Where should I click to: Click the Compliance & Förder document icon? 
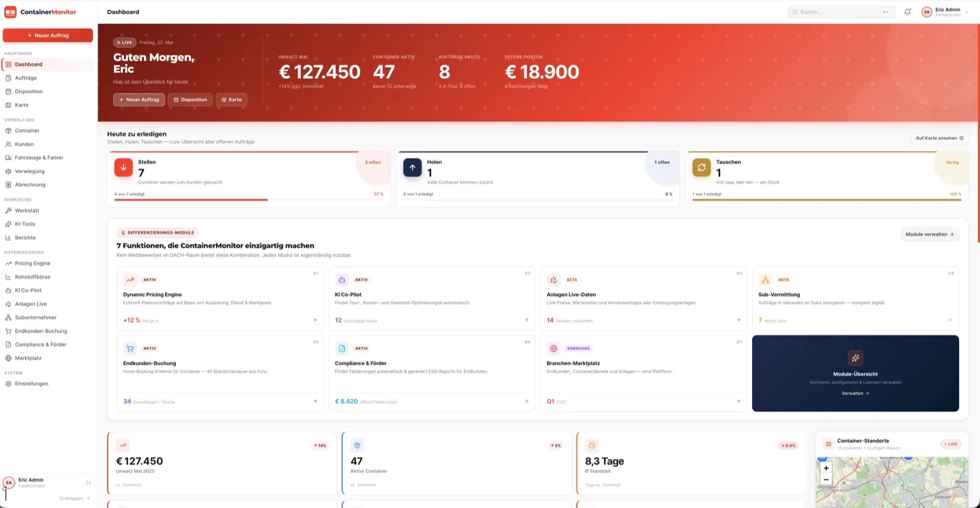pos(342,348)
